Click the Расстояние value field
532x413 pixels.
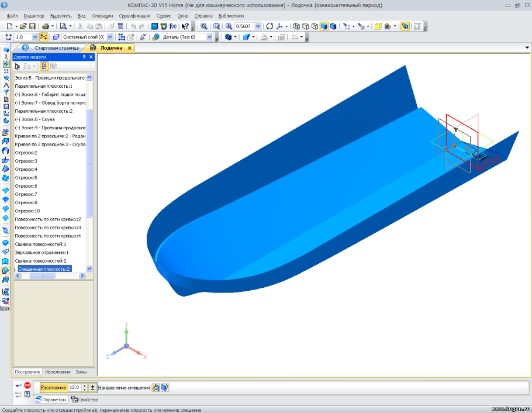pyautogui.click(x=75, y=387)
